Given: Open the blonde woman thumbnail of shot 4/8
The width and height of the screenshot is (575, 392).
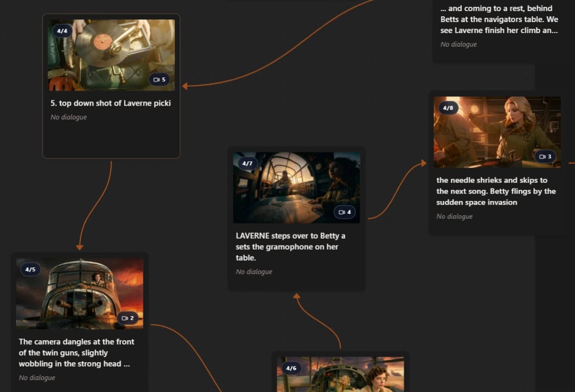Looking at the screenshot, I should coord(497,132).
